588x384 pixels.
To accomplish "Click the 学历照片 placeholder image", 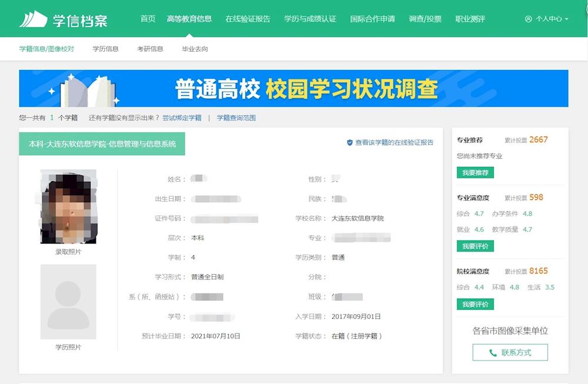I will click(x=68, y=302).
